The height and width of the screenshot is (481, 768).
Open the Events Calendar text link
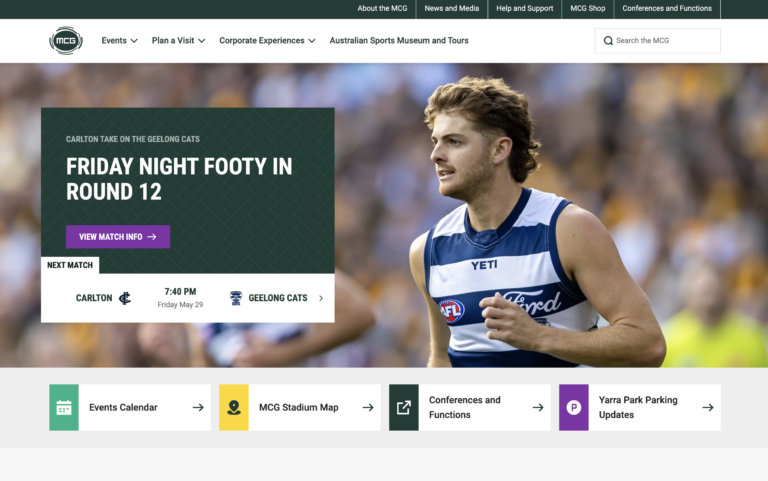point(123,408)
